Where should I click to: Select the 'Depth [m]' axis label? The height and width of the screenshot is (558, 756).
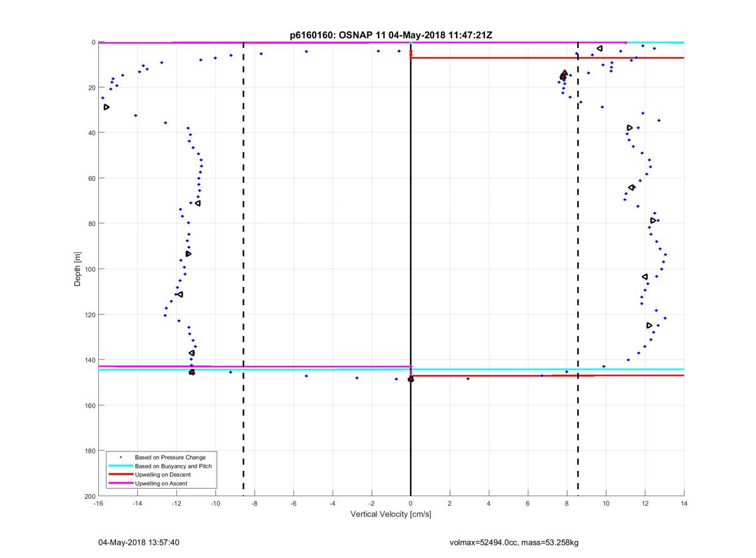[x=78, y=269]
